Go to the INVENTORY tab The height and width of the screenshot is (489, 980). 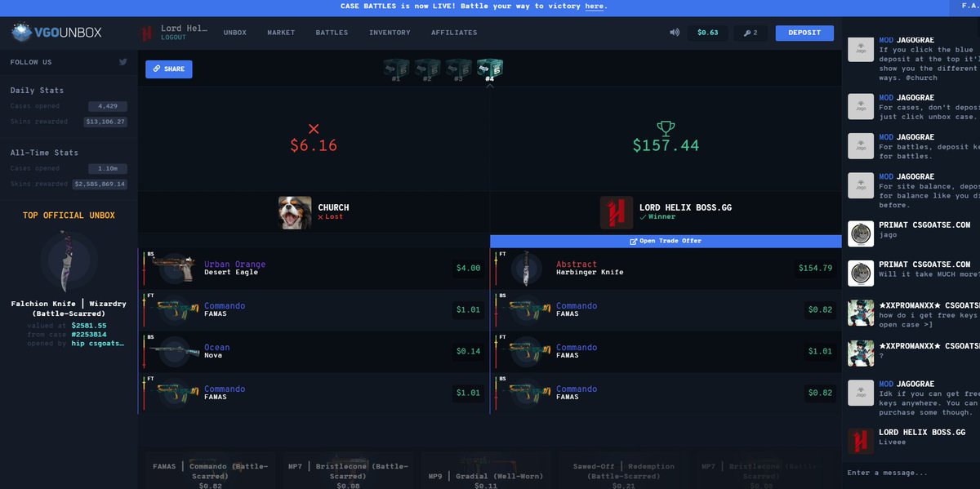pos(390,33)
